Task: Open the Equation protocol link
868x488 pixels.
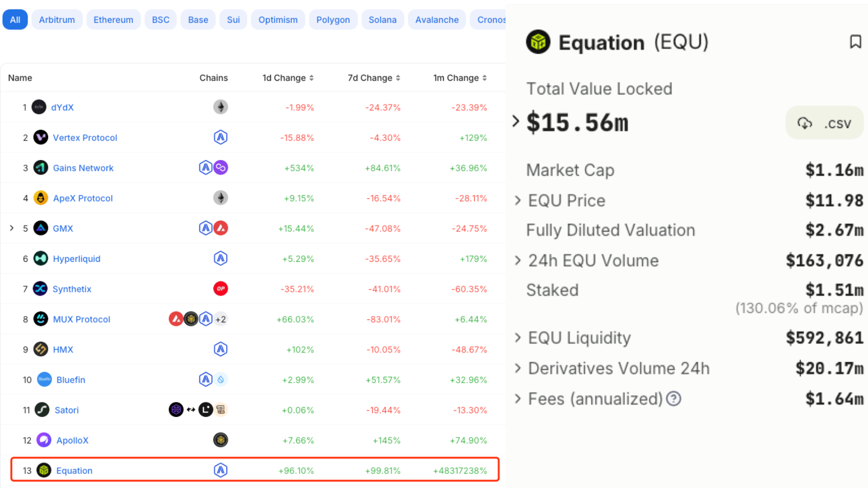Action: [x=74, y=471]
